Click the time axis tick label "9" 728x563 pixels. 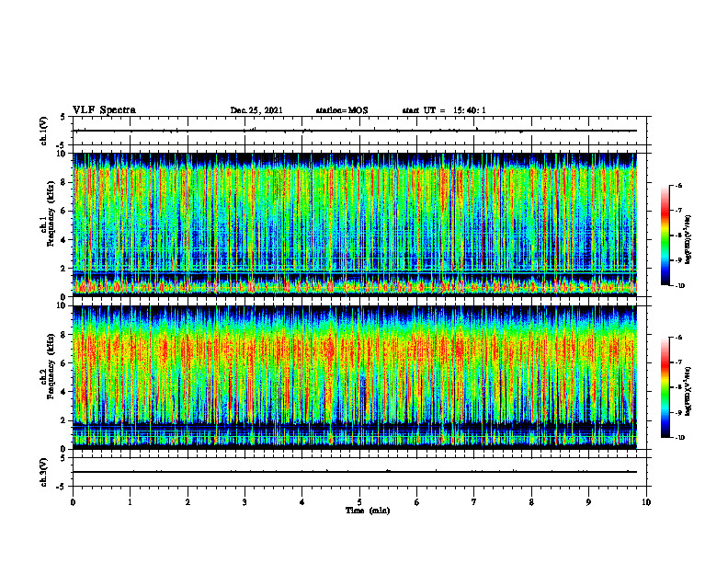click(588, 502)
